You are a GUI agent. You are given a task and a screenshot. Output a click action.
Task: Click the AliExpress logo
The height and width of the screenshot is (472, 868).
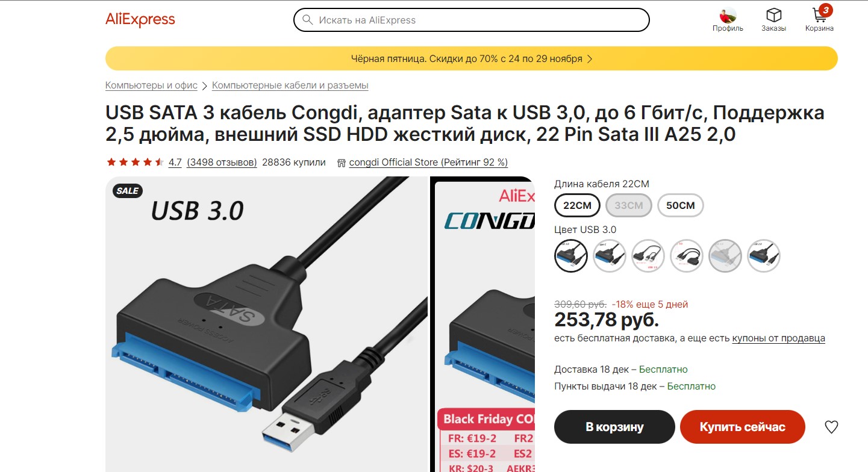(140, 20)
